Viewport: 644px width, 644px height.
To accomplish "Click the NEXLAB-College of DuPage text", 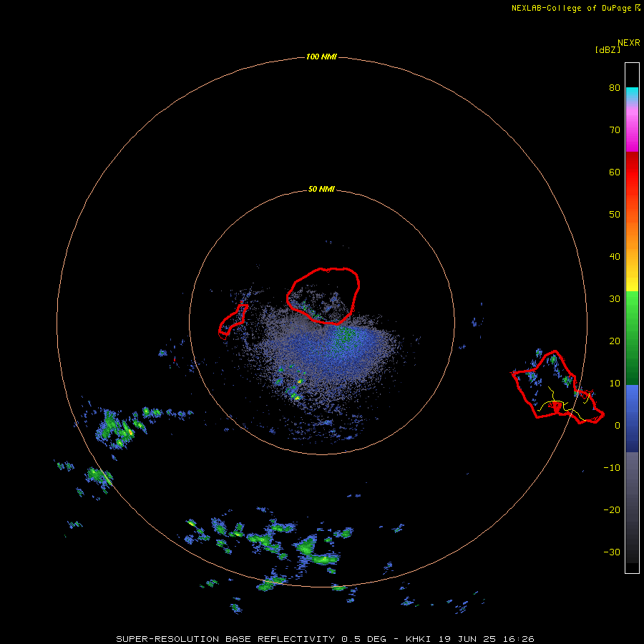I will [571, 8].
